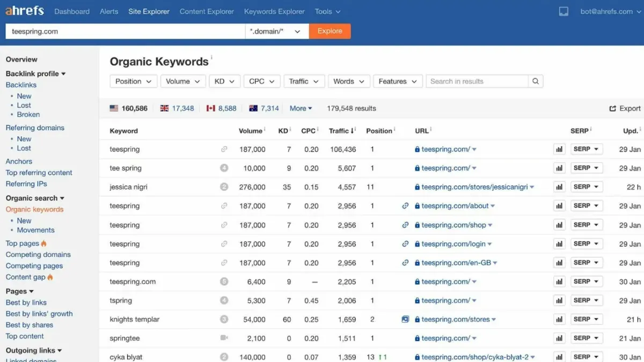This screenshot has width=644, height=362.
Task: Select the Australia flag filter
Action: [254, 108]
